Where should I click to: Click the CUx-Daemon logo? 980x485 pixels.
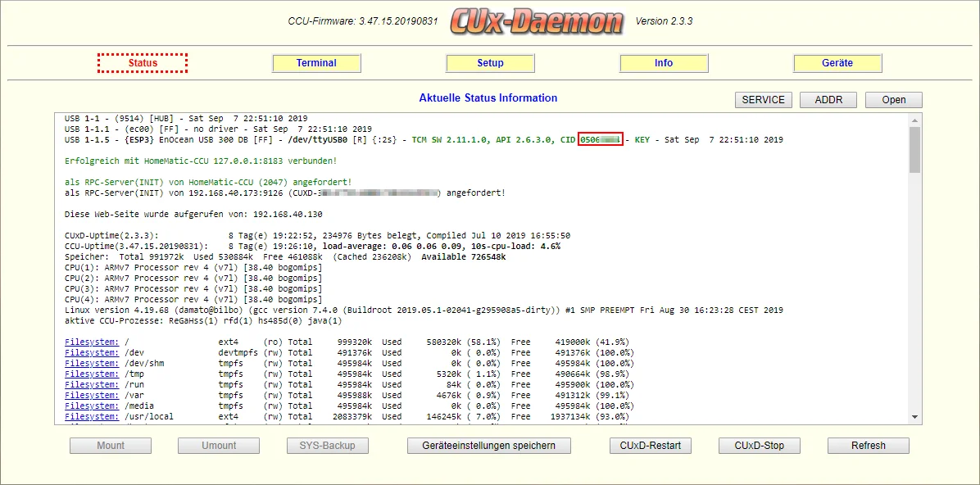click(x=538, y=21)
